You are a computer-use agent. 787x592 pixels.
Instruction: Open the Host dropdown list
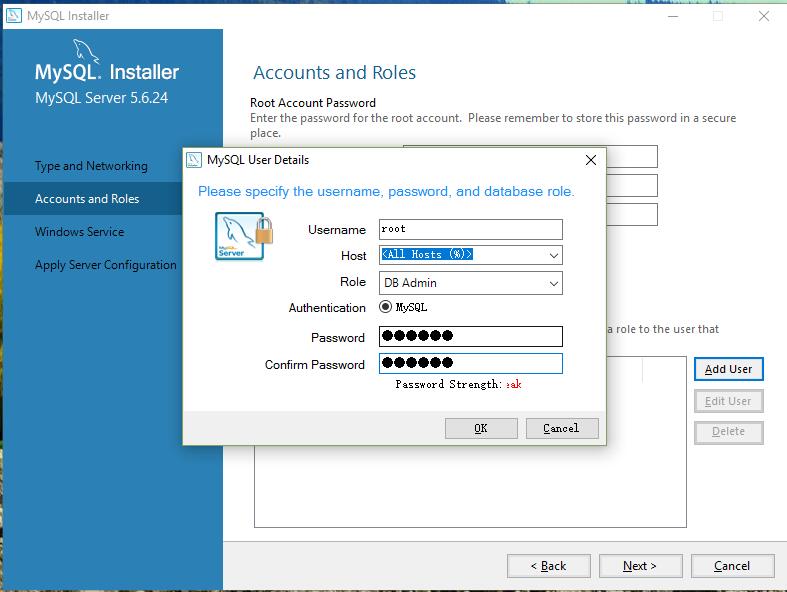click(x=553, y=255)
